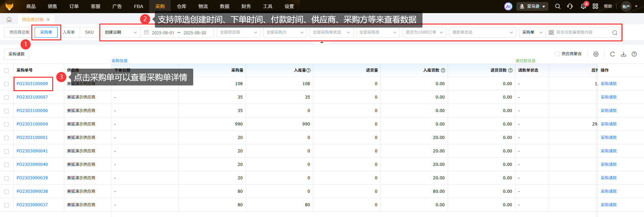Click the search magnifier in filter bar
This screenshot has width=644, height=217.
tap(615, 33)
